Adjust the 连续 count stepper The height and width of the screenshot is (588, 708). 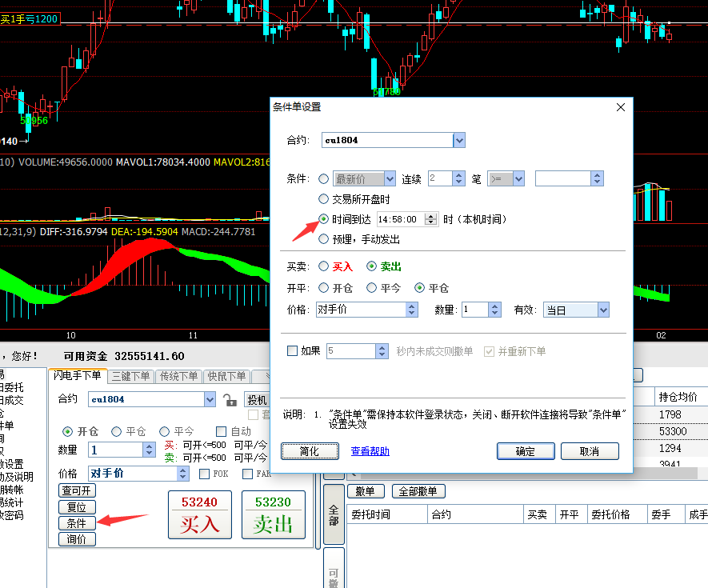coord(458,179)
